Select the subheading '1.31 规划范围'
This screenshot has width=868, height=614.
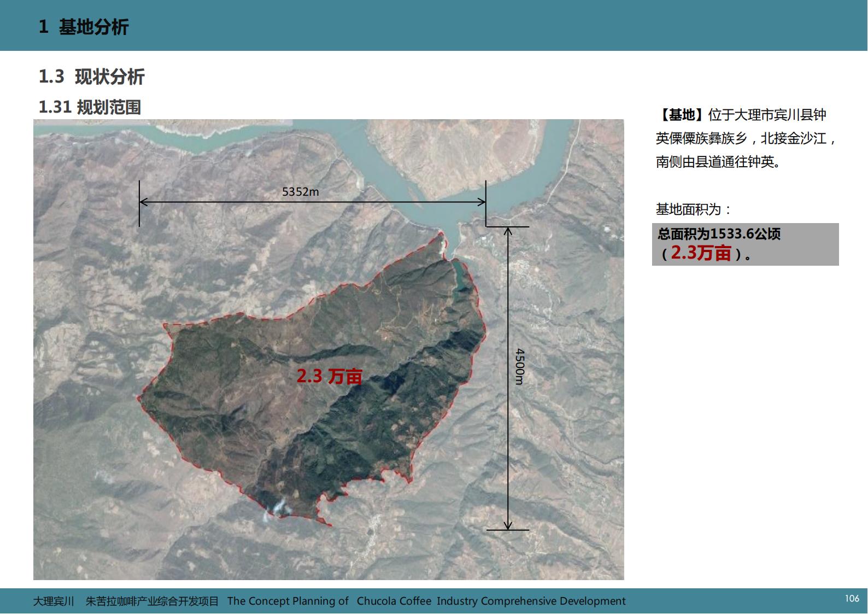[x=90, y=107]
